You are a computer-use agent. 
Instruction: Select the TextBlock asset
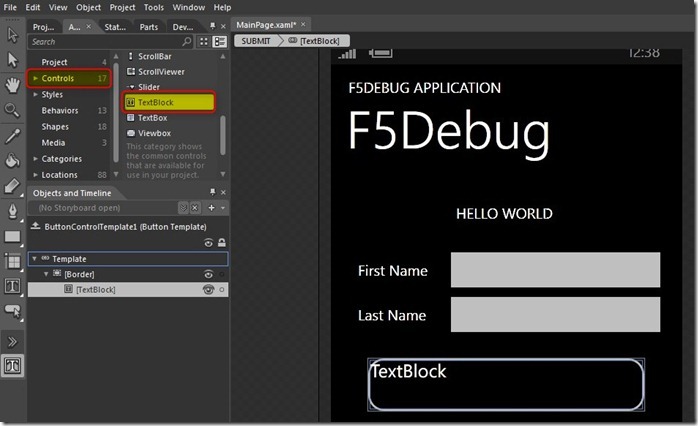click(169, 102)
